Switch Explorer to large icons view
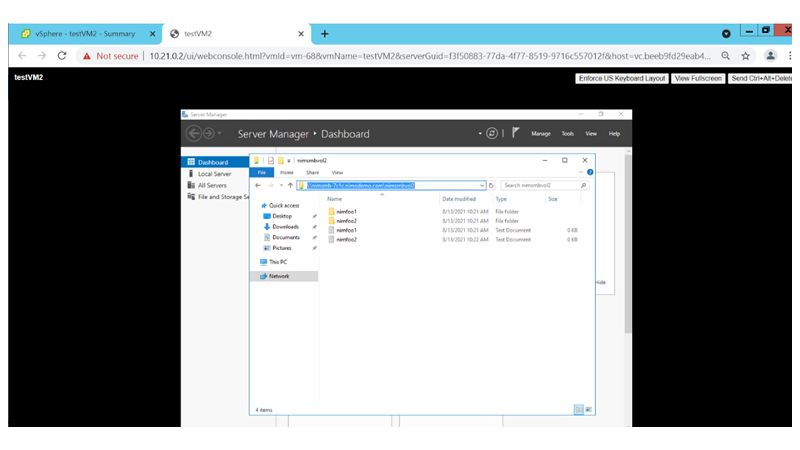This screenshot has width=800, height=450. click(x=588, y=410)
